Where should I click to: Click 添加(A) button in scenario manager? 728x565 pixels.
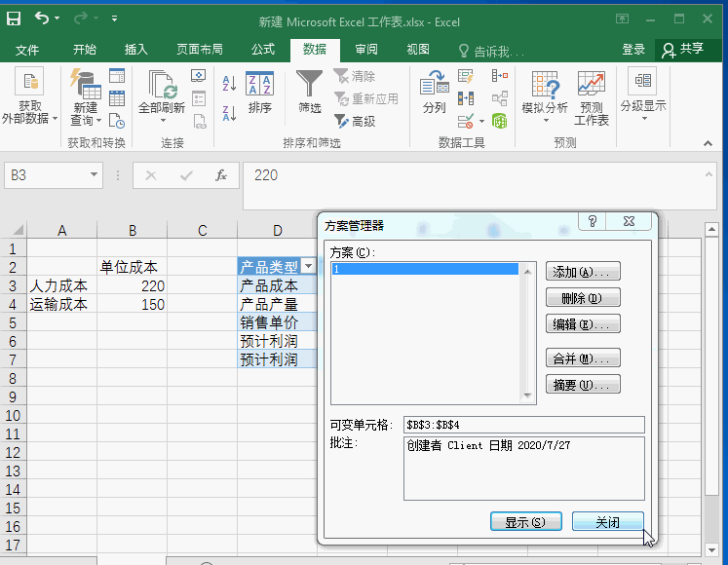pyautogui.click(x=583, y=272)
